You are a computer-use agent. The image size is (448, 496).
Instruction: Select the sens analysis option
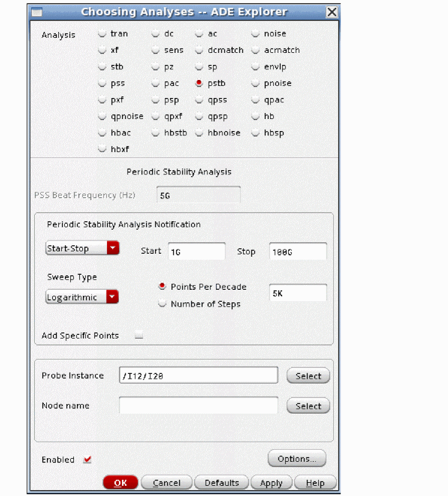click(155, 50)
